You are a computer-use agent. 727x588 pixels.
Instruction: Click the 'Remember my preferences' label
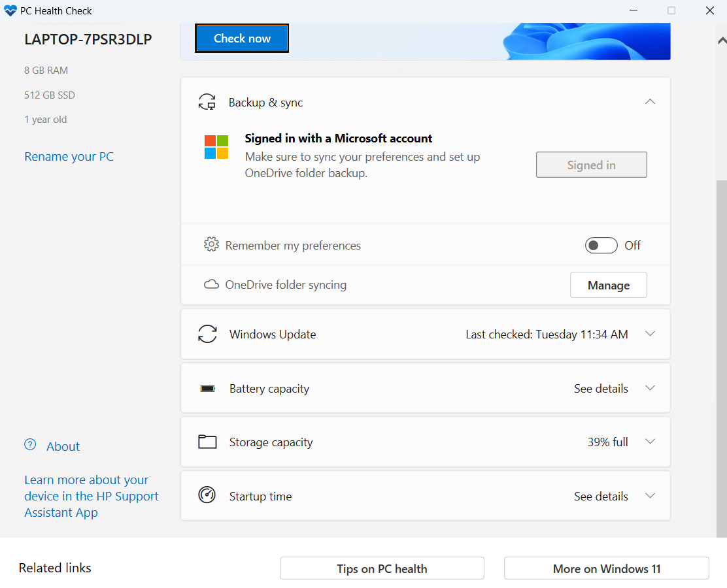point(293,246)
